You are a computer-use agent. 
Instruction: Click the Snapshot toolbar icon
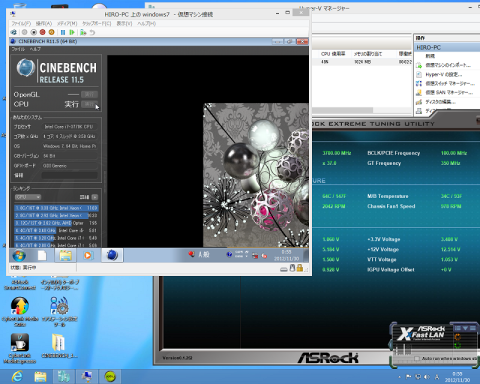pos(83,32)
